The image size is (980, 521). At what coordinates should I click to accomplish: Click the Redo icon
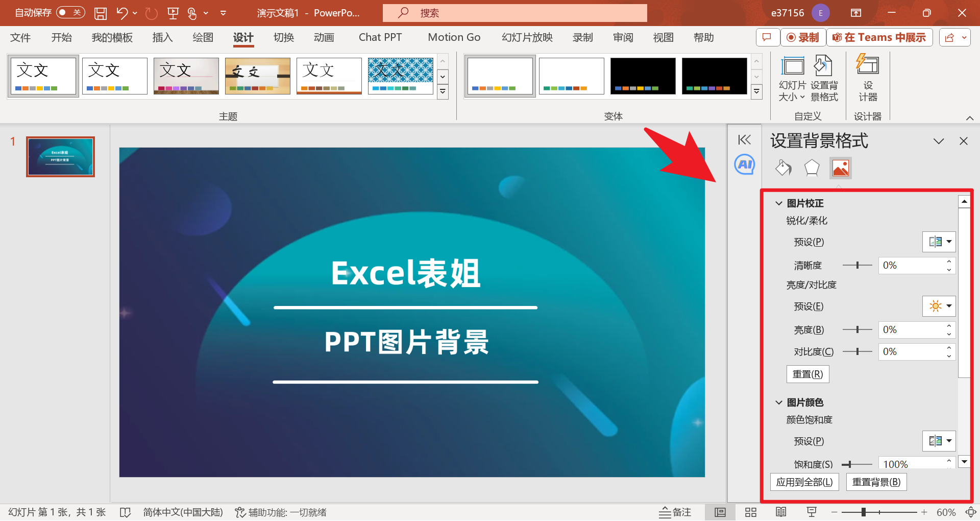(152, 13)
